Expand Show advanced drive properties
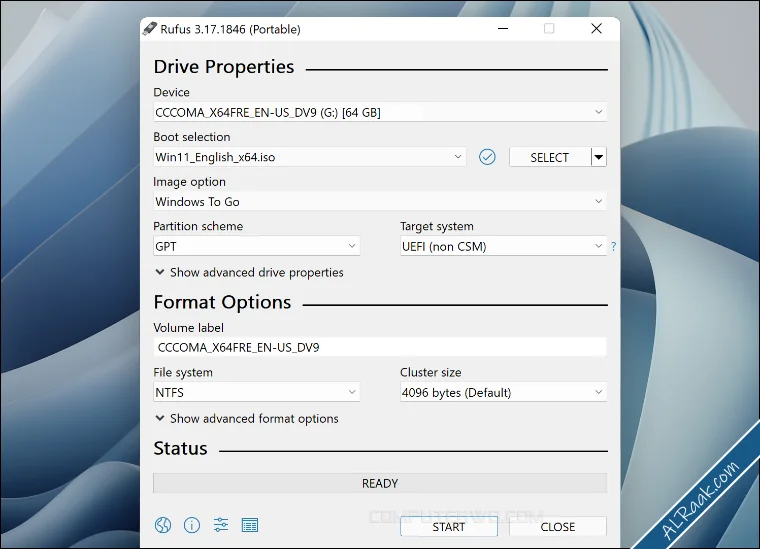The height and width of the screenshot is (549, 760). point(249,272)
